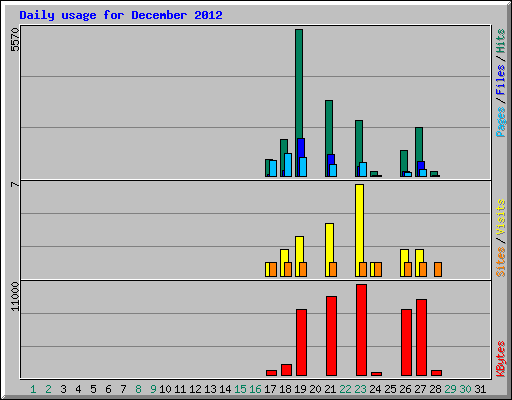Click the yellow "Visits" legend word
The height and width of the screenshot is (400, 512).
[x=500, y=217]
